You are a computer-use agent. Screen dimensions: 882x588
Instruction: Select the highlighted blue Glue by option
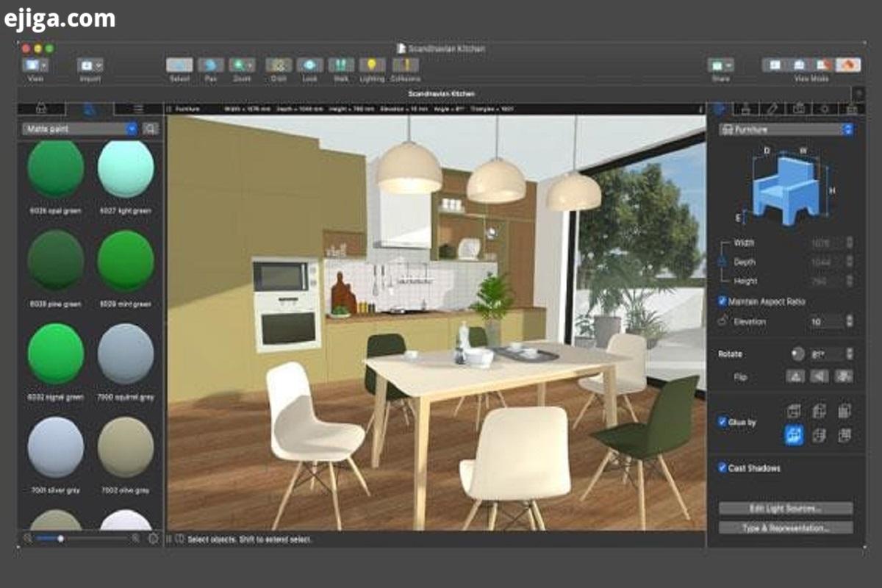tap(794, 435)
